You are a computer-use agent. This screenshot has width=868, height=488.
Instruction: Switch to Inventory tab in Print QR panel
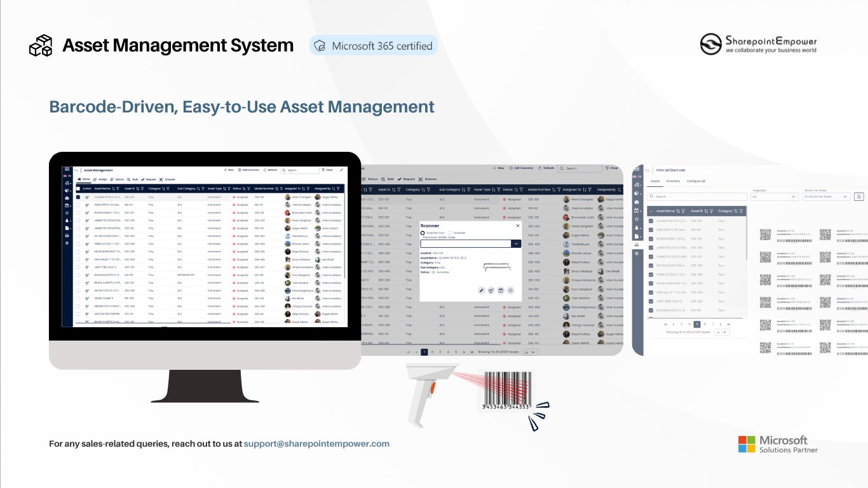pos(673,181)
